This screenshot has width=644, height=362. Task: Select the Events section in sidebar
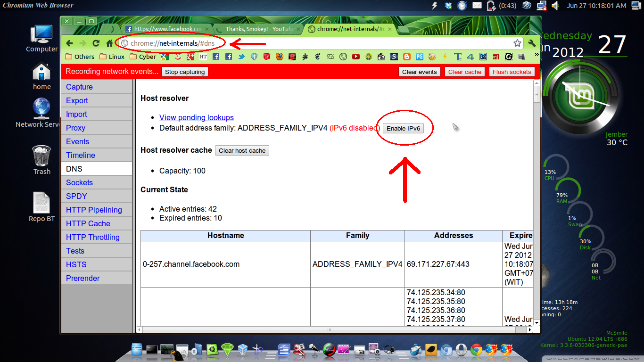coord(97,141)
